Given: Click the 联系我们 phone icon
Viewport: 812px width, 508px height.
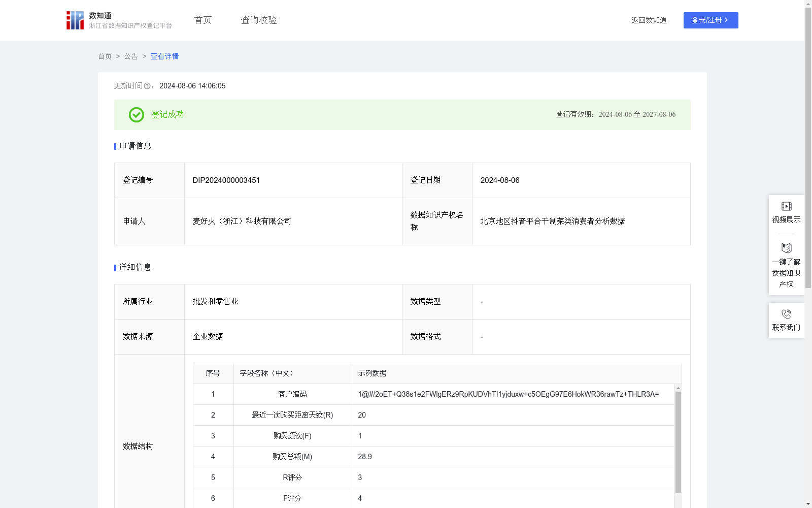Looking at the screenshot, I should pyautogui.click(x=786, y=314).
